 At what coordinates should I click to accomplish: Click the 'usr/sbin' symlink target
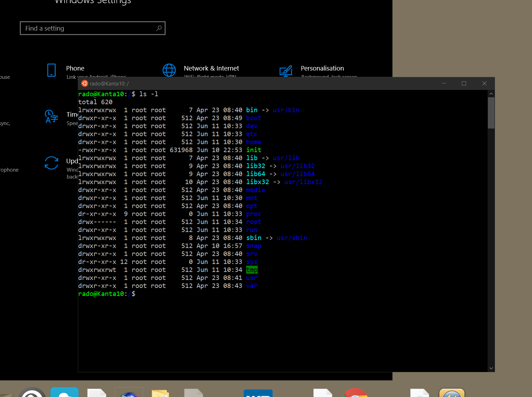[292, 238]
